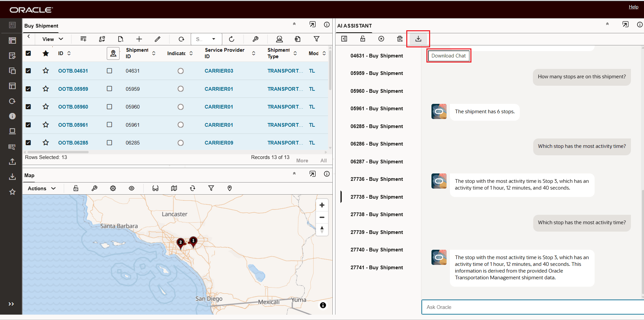Click the hierarchy tree icon in Buy Shipment toolbar

102,39
